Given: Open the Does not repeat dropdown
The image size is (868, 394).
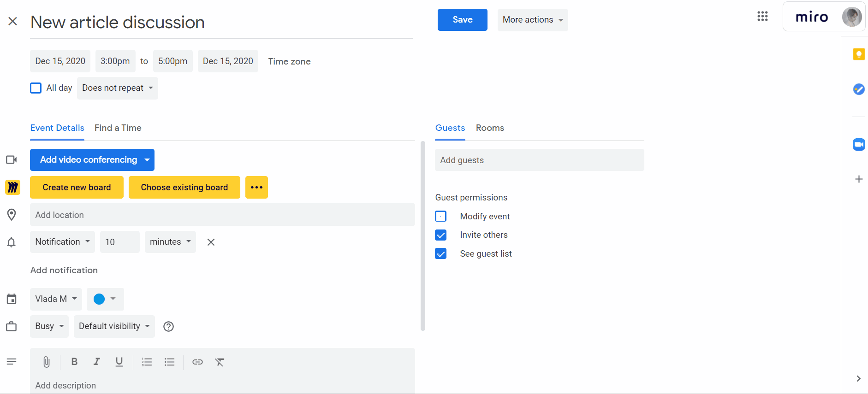Looking at the screenshot, I should pos(117,88).
